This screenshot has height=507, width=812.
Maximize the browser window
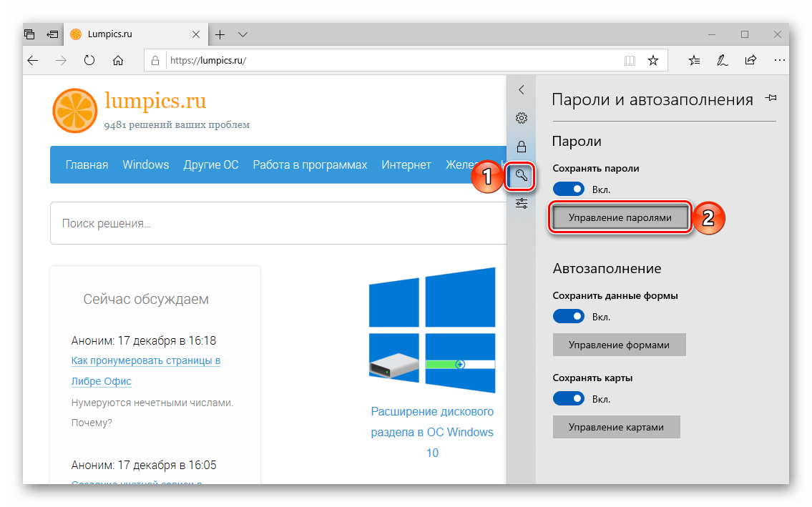pos(745,35)
